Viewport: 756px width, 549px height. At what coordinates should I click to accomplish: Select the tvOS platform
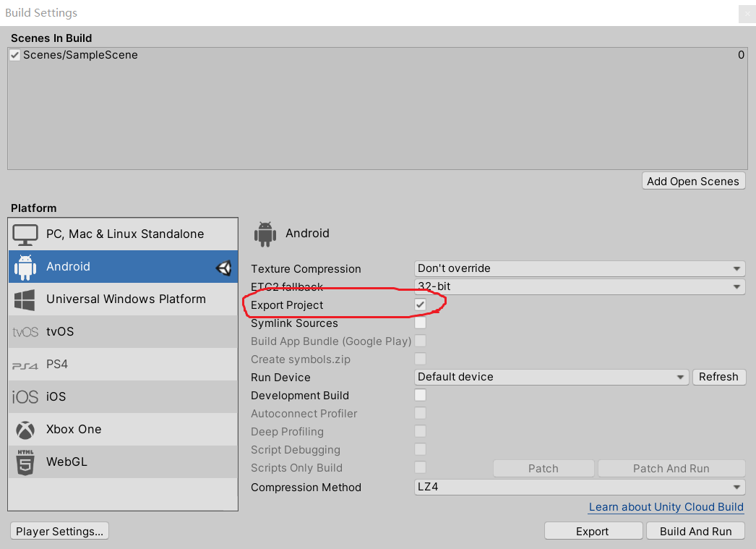click(123, 331)
